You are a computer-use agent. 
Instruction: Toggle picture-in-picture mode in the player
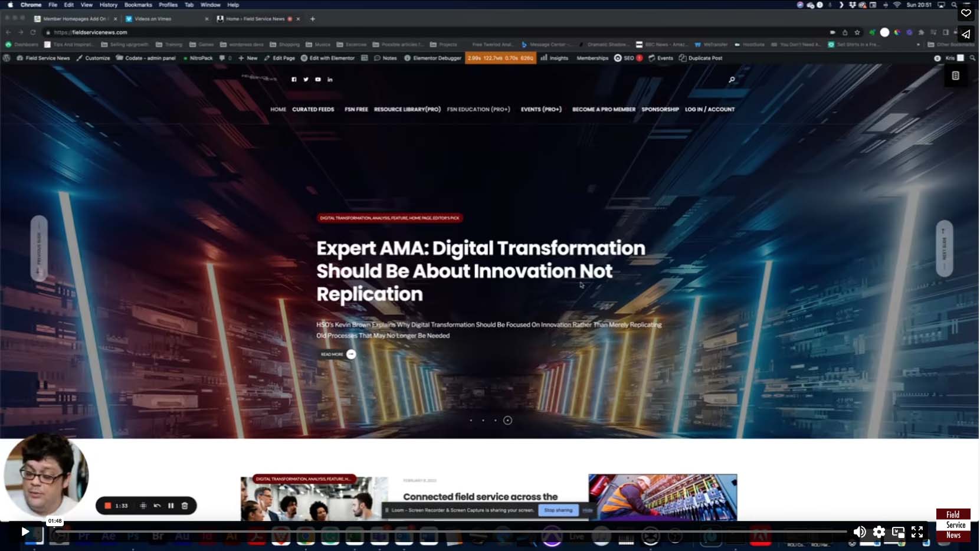click(x=898, y=532)
